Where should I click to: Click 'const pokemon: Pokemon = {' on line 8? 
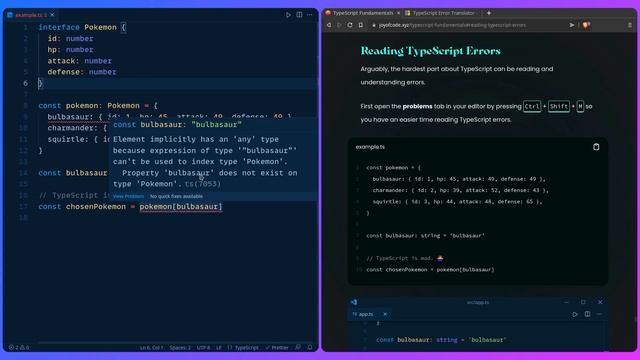(x=98, y=106)
